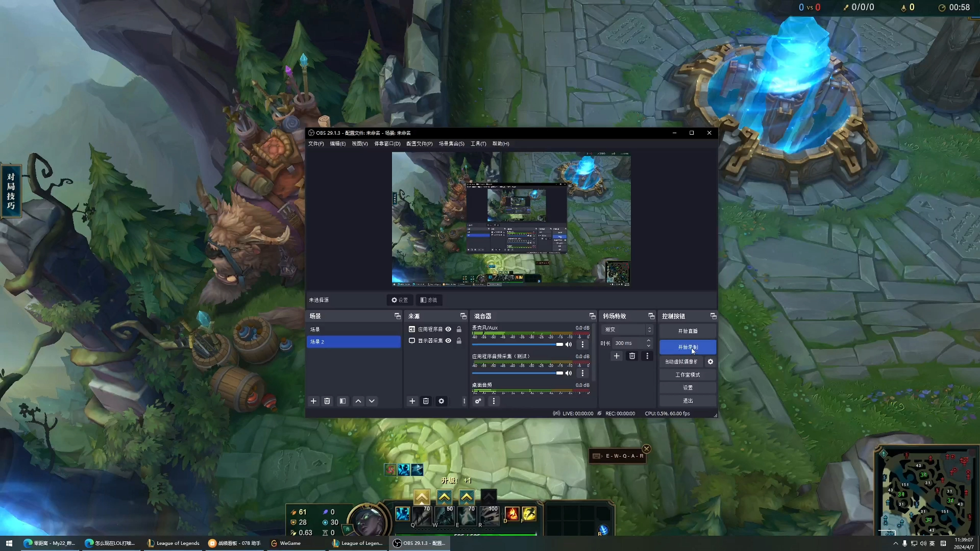Toggle display capture source visibility
The width and height of the screenshot is (980, 551).
[448, 341]
